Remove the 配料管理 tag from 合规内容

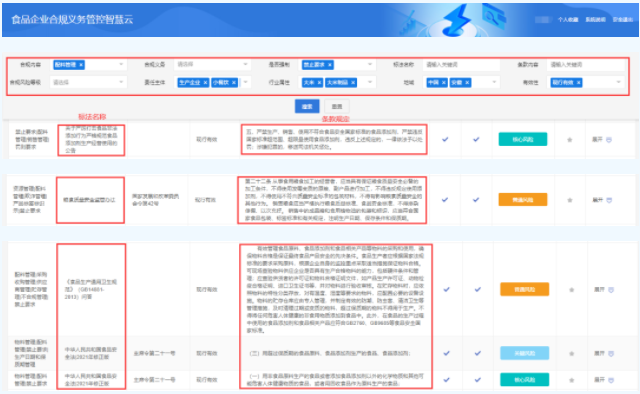tap(81, 65)
